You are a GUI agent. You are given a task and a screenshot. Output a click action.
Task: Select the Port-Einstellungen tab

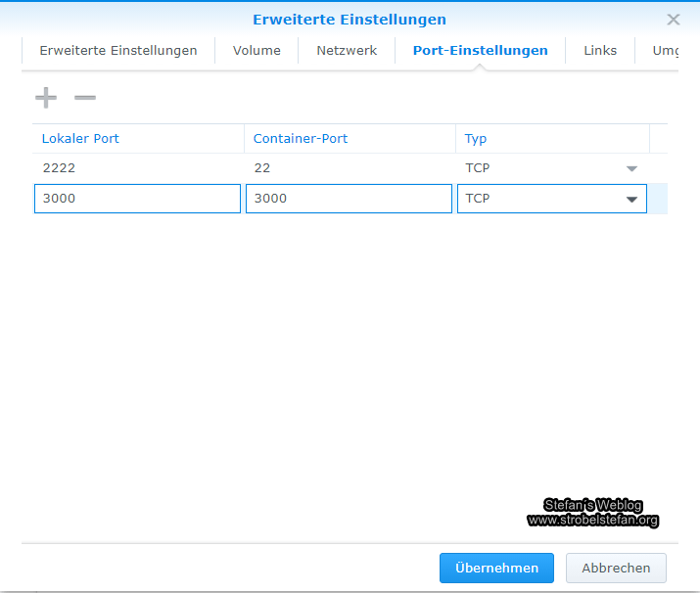click(x=481, y=51)
